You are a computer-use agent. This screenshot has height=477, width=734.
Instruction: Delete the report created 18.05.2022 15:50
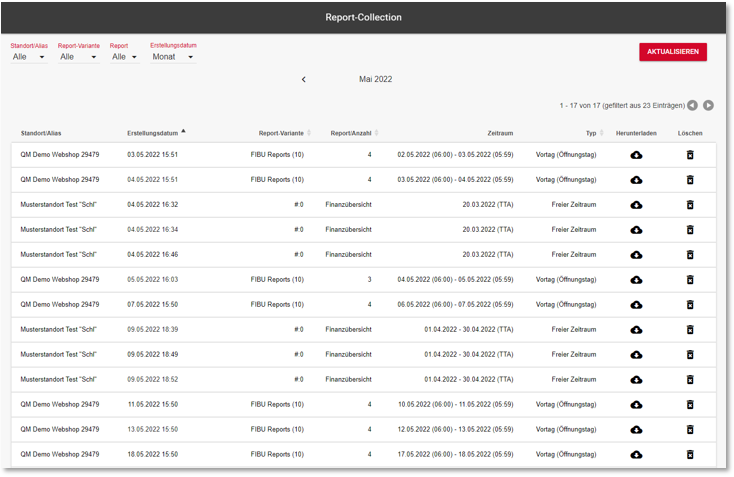tap(689, 455)
